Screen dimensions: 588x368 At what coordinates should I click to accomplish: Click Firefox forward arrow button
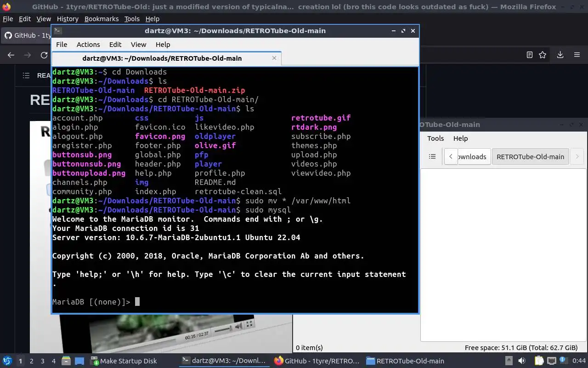pos(28,55)
